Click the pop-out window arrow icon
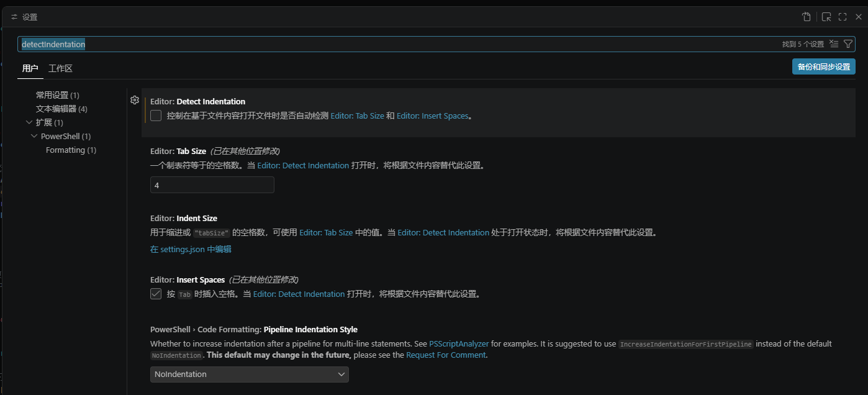The height and width of the screenshot is (395, 868). pos(826,17)
